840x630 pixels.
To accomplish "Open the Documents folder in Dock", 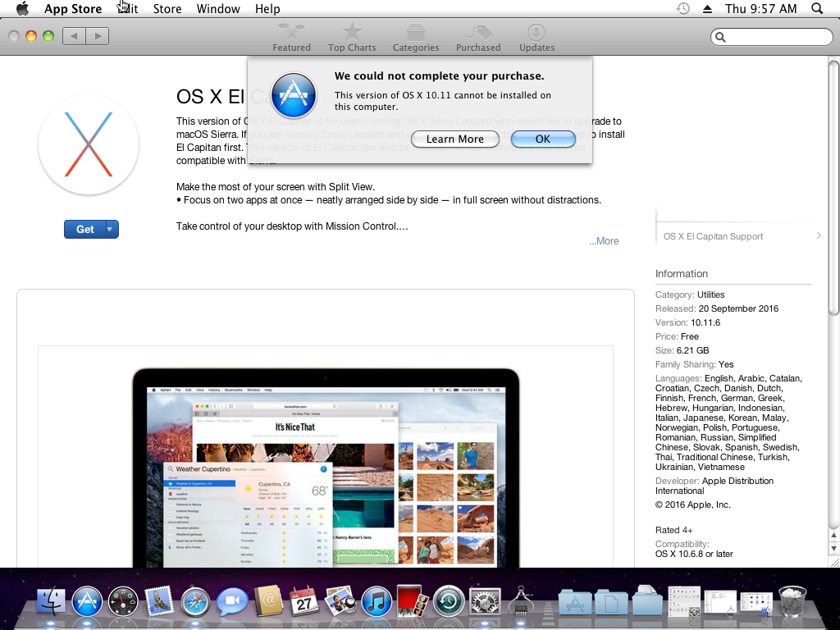I will [611, 601].
